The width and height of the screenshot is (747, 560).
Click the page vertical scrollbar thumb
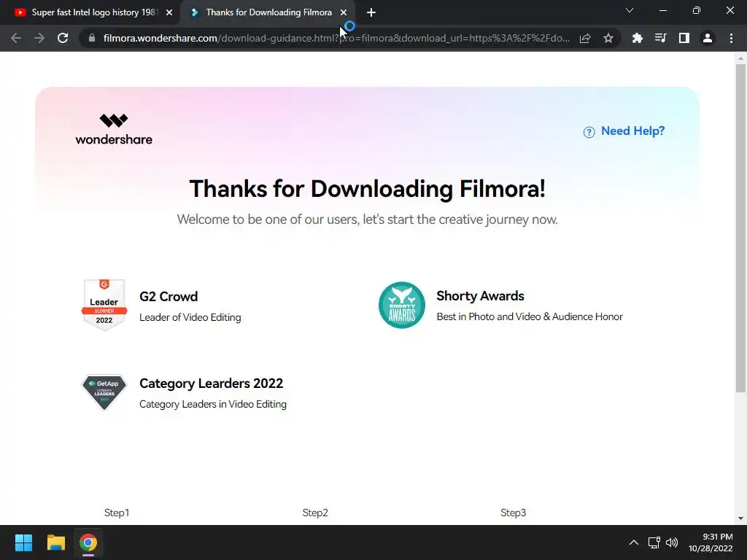pyautogui.click(x=740, y=228)
